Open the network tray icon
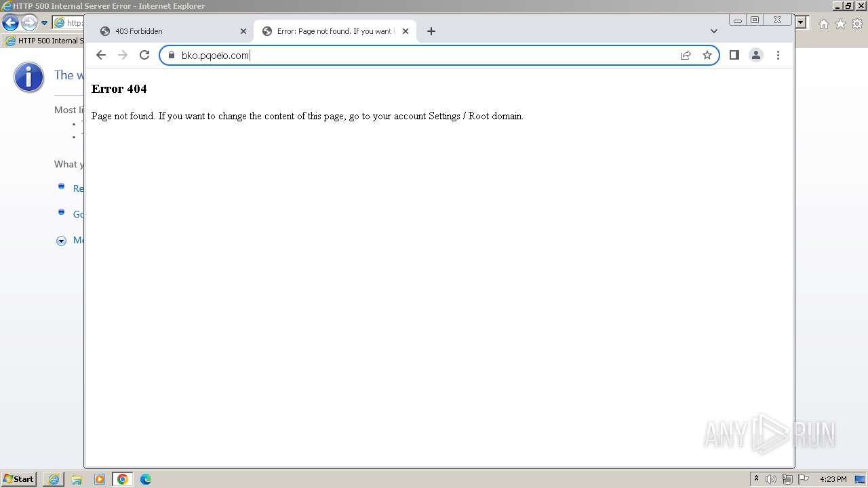The width and height of the screenshot is (868, 488). (787, 479)
